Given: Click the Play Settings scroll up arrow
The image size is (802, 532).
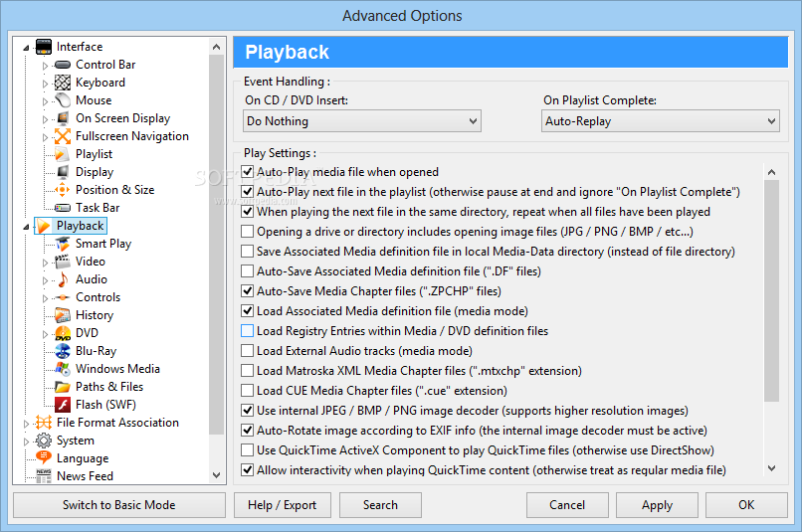Looking at the screenshot, I should coord(771,172).
